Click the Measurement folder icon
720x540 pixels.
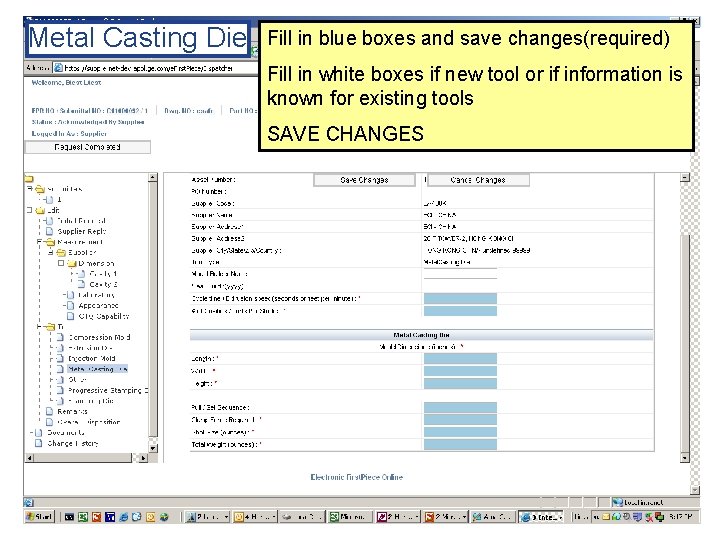tap(51, 242)
